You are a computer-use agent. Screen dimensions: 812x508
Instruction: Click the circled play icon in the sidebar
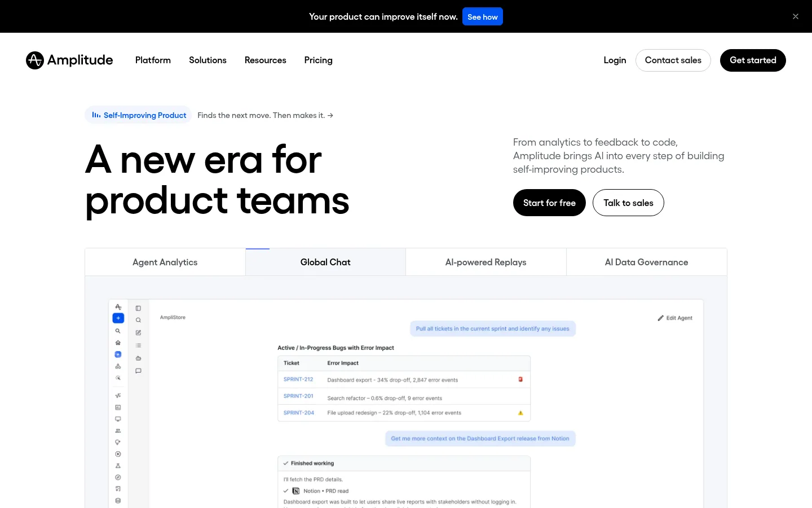[x=118, y=454]
